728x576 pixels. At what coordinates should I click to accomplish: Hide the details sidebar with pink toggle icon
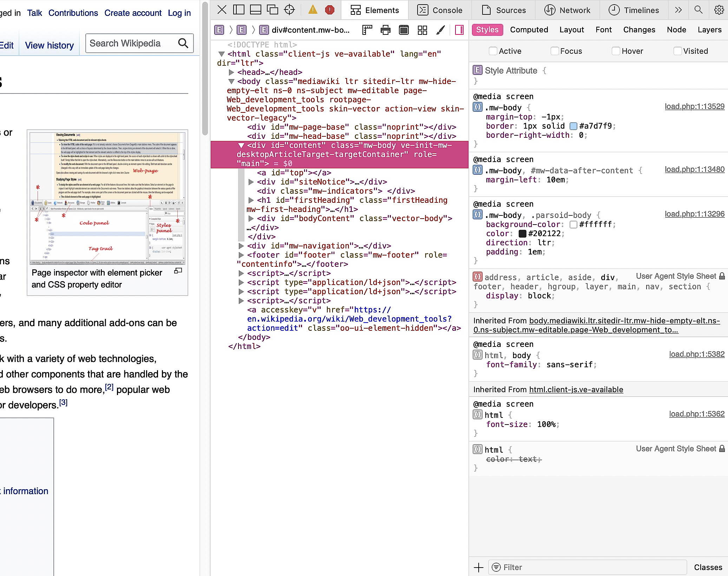click(x=459, y=30)
